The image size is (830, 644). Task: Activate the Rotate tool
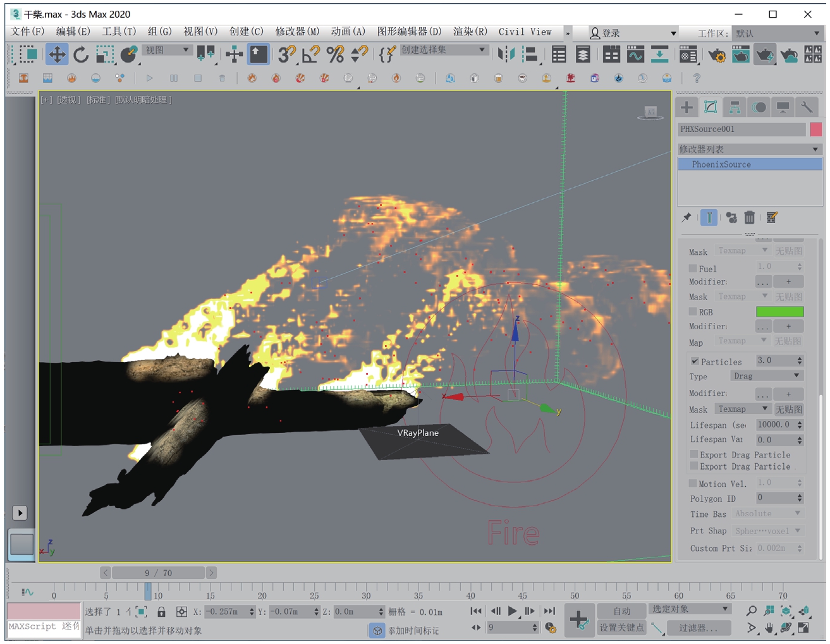point(81,55)
